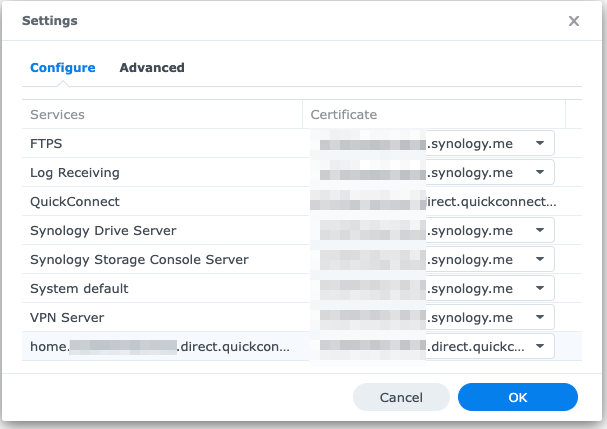Expand Synology Drive Server certificate dropdown
This screenshot has width=607, height=429.
coord(540,230)
